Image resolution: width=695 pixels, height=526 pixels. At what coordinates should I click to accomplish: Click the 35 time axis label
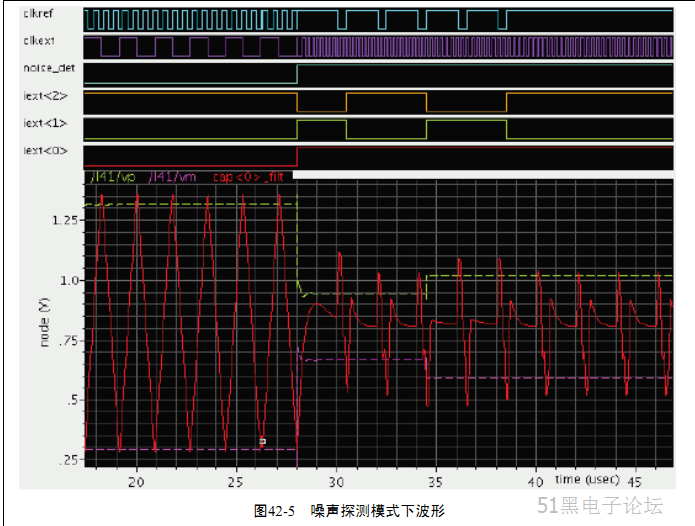click(435, 482)
